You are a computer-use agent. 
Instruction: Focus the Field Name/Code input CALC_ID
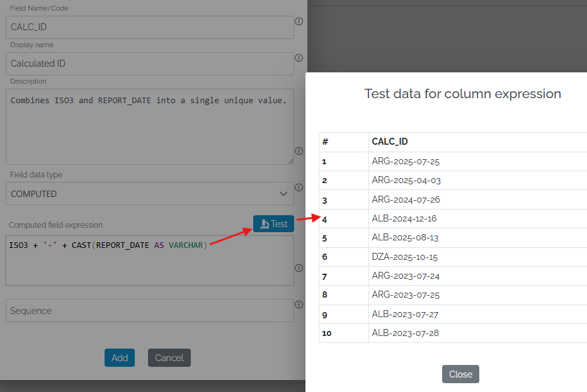pyautogui.click(x=149, y=27)
